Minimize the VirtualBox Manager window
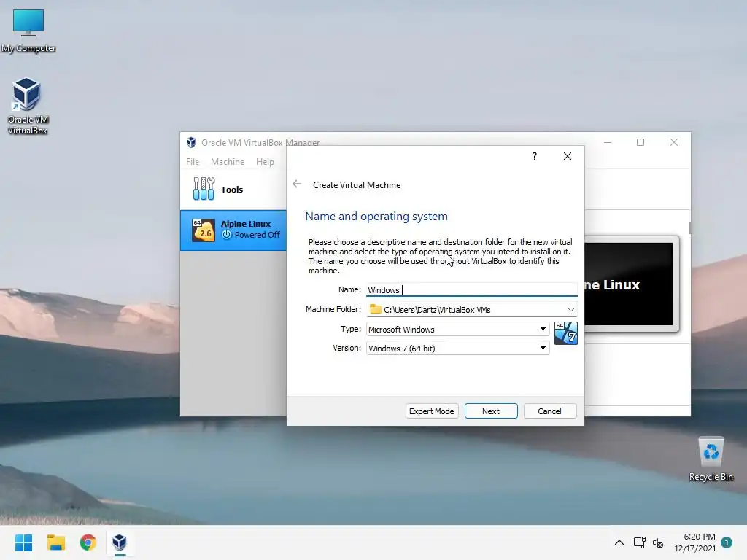747x560 pixels. pyautogui.click(x=608, y=142)
